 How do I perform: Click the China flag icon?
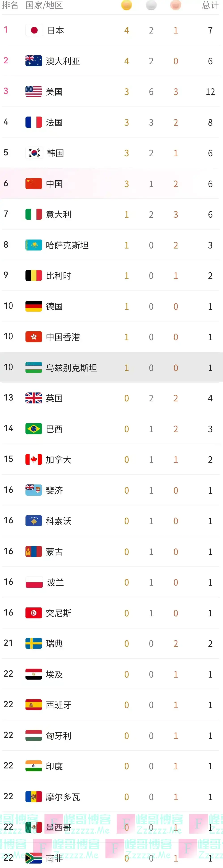tap(34, 184)
